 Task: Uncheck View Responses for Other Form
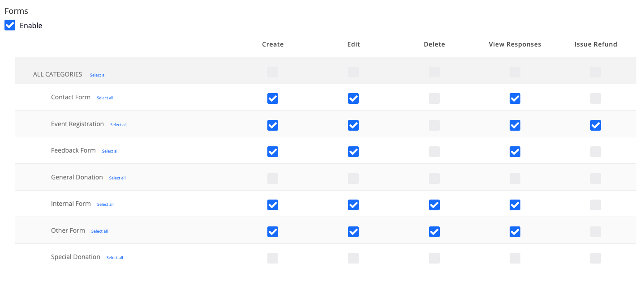(515, 232)
